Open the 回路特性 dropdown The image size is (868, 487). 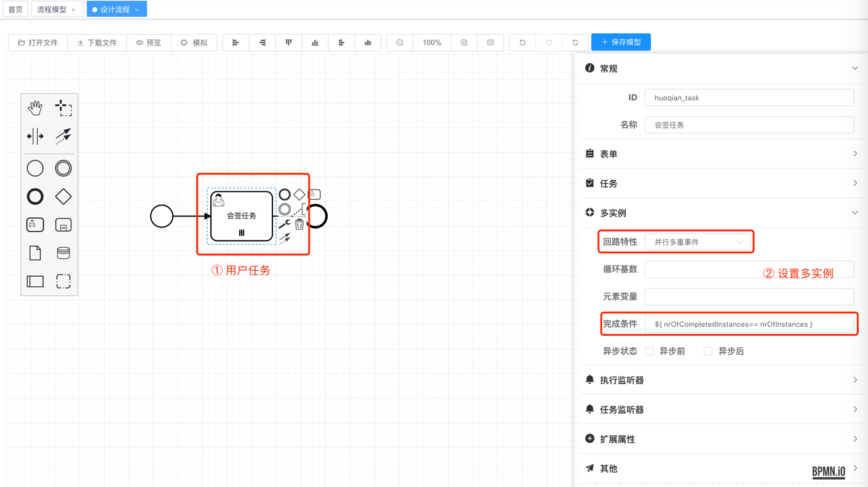(698, 242)
